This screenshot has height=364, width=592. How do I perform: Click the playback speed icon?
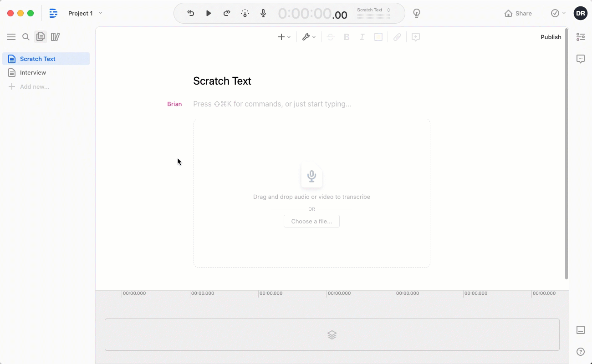245,13
